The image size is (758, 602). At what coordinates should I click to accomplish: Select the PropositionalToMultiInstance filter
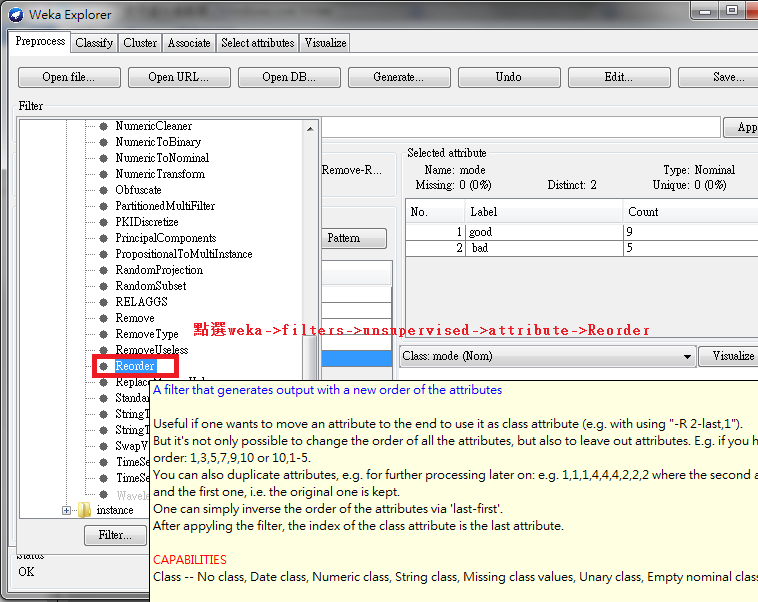click(x=184, y=254)
